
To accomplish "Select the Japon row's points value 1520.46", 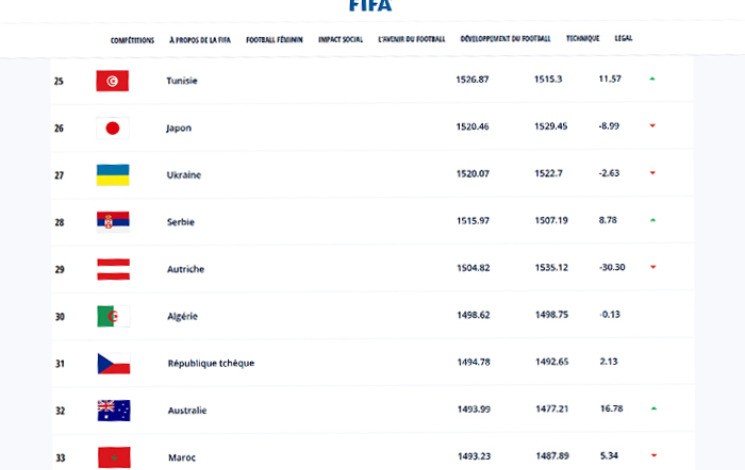I will 473,128.
